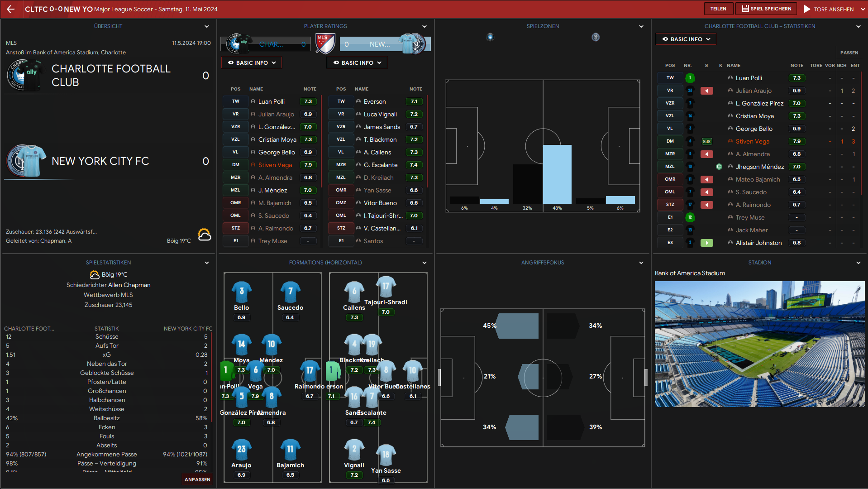Open the Charlotte Statistiken panel dropdown chevron
Image resolution: width=868 pixels, height=489 pixels.
point(858,26)
